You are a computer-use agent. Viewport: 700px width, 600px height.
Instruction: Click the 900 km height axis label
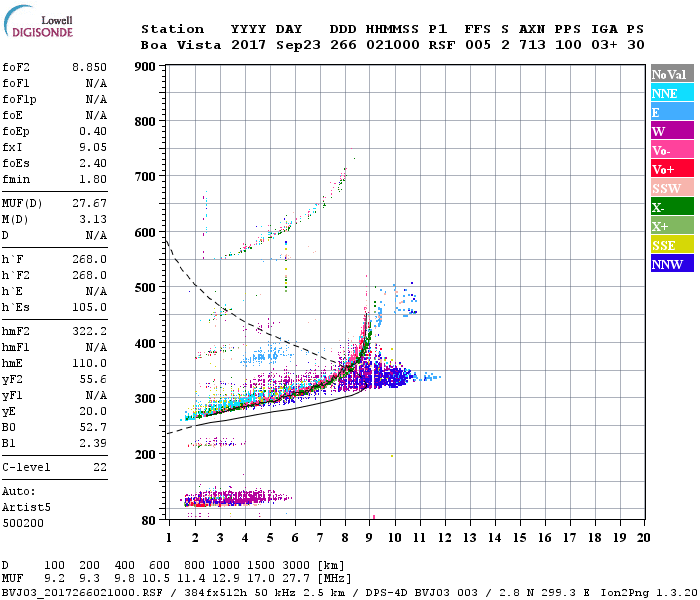[x=145, y=67]
